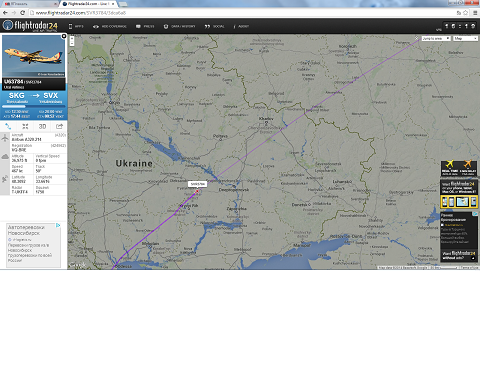Screen dimensions: 480x372
Task: Open the Add Coverage menu item
Action: [110, 26]
